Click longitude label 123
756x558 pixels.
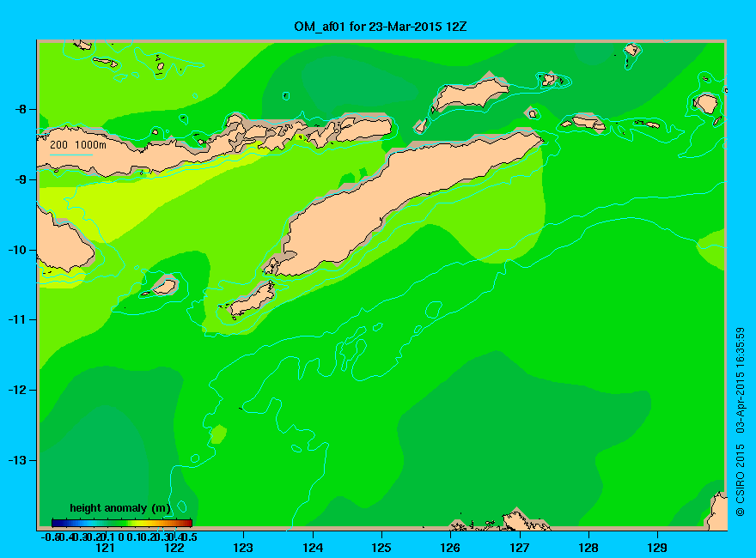coord(243,548)
